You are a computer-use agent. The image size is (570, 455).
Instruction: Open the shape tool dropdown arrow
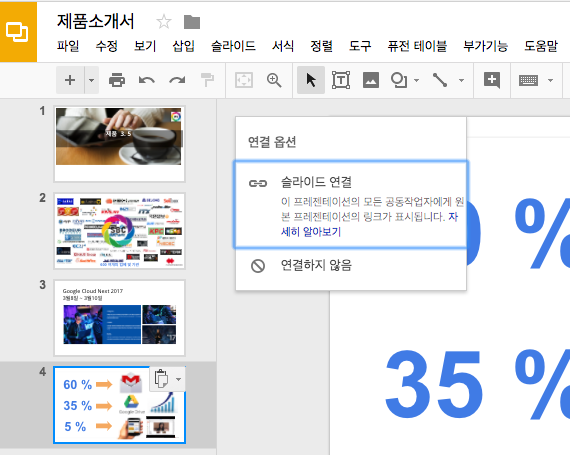coord(417,80)
